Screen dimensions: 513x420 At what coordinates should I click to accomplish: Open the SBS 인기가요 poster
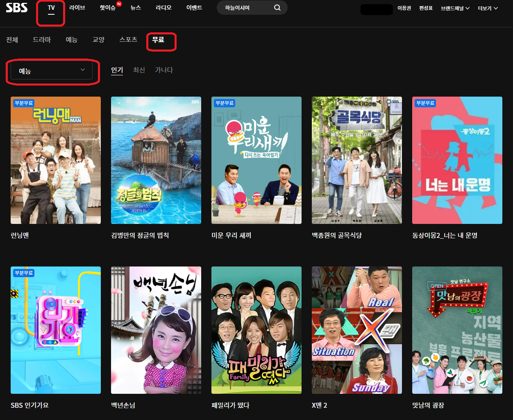tap(56, 330)
